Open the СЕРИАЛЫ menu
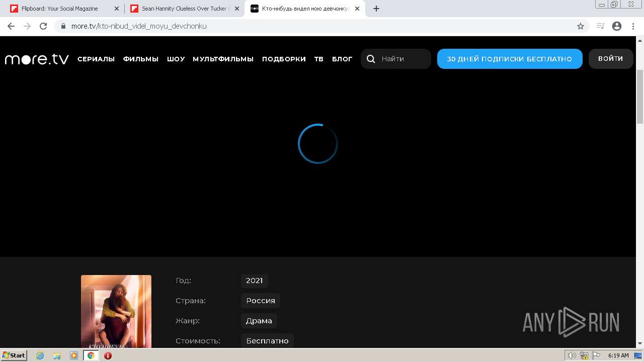Screen dimensions: 644x362 (96, 59)
